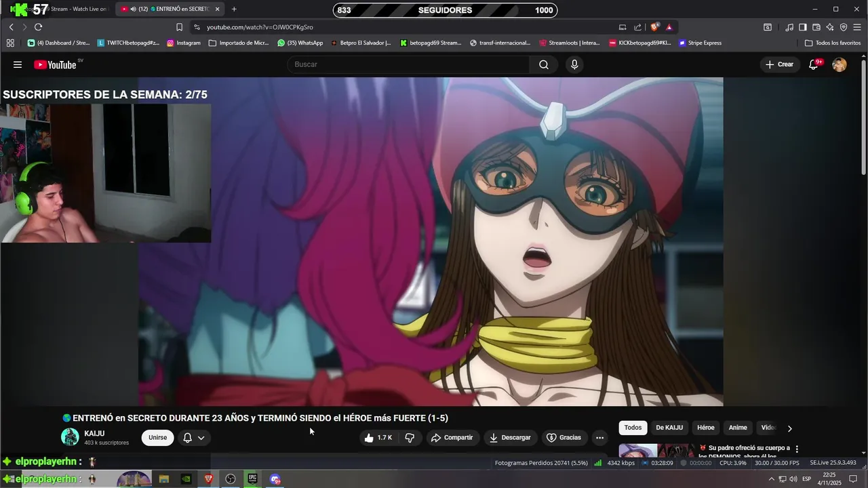
Task: Open the NVIDIA app in taskbar
Action: coord(186,479)
